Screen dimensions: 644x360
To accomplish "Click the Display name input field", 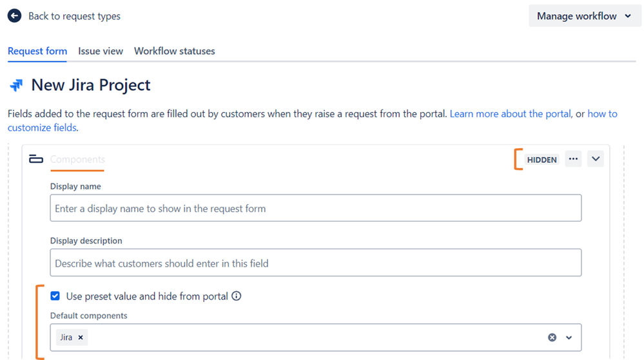I will click(316, 208).
